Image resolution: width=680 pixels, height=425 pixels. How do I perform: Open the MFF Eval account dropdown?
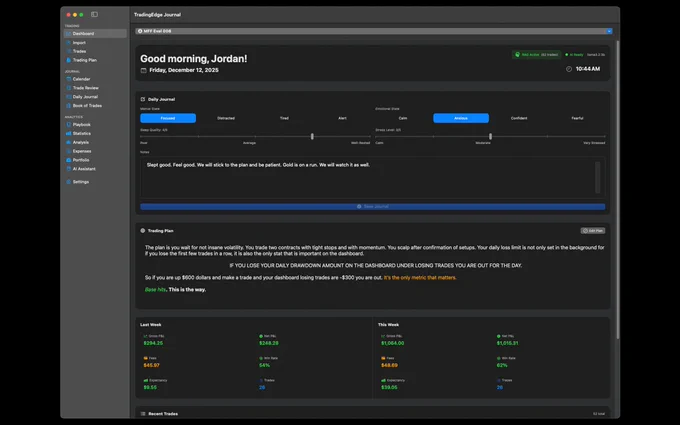373,31
